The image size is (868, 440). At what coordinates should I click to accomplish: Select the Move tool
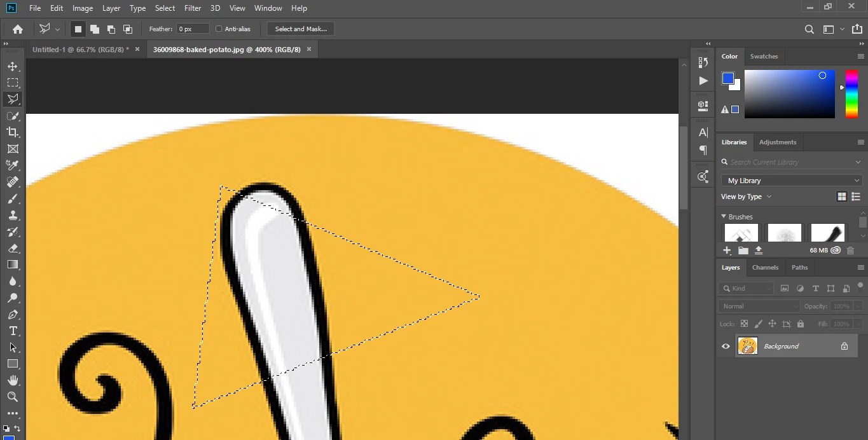click(x=13, y=66)
